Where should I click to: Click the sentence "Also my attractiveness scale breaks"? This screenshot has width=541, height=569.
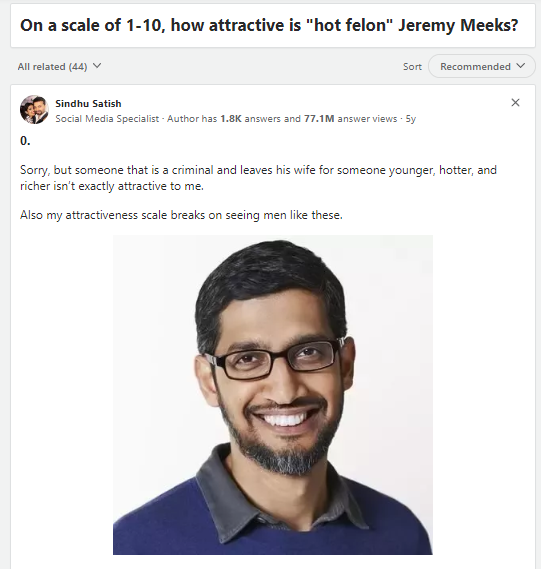coord(181,215)
